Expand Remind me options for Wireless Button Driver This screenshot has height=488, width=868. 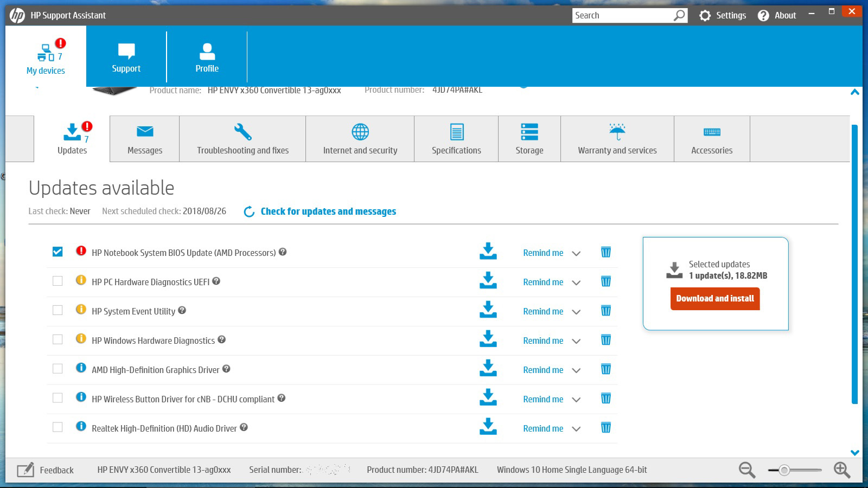(576, 400)
